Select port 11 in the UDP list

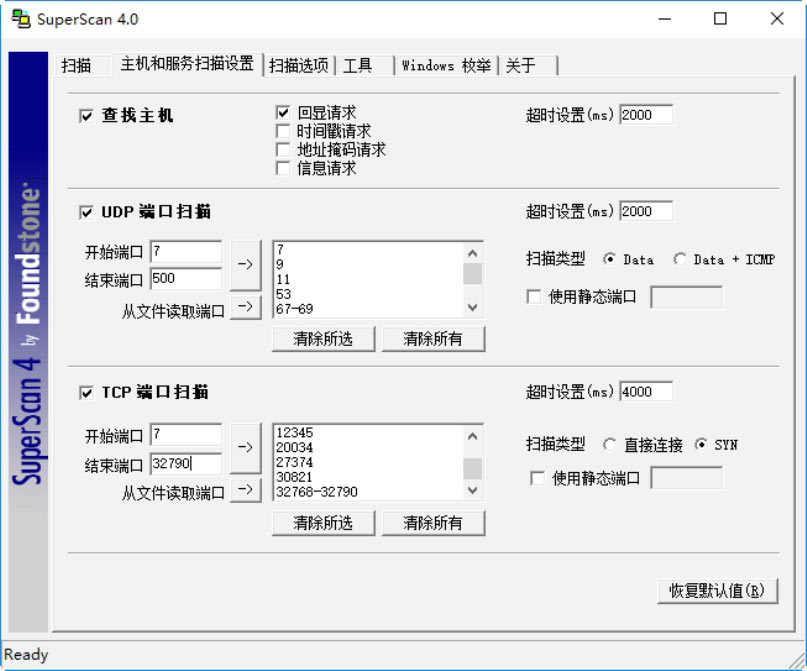pos(369,279)
